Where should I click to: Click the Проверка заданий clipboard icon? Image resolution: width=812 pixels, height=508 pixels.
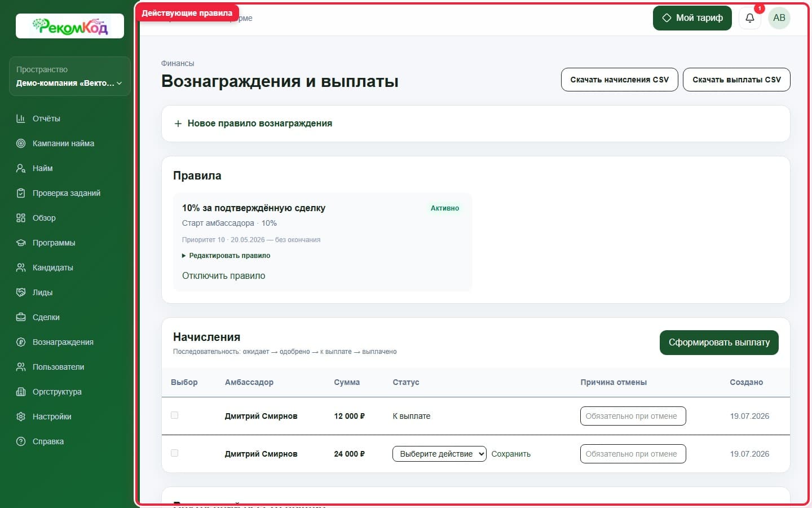click(21, 193)
